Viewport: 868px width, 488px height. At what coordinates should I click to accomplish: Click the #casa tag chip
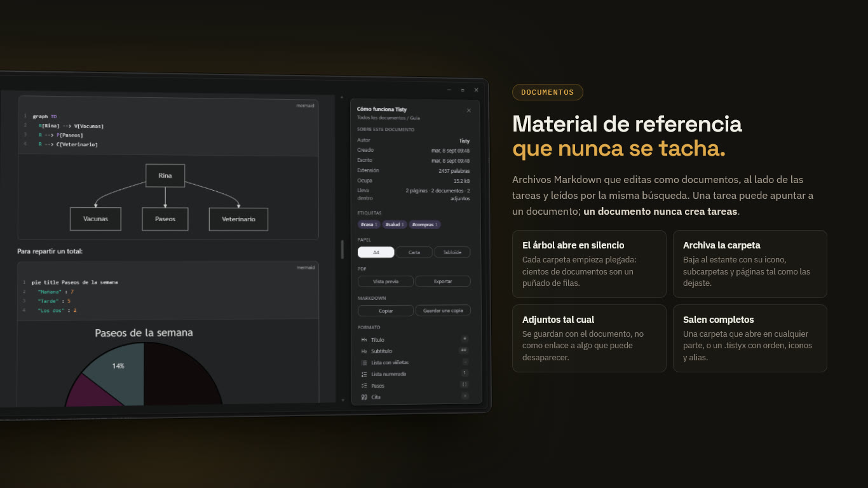point(369,224)
